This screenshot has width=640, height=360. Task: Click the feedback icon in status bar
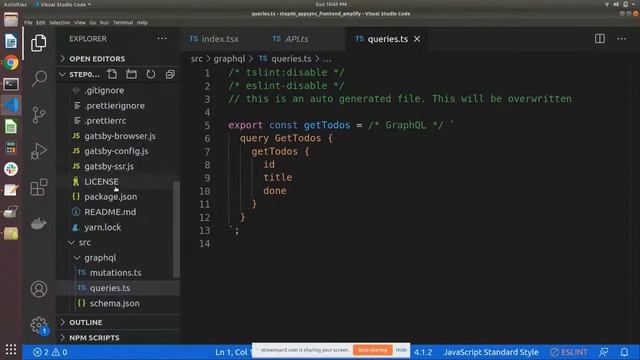pyautogui.click(x=604, y=352)
